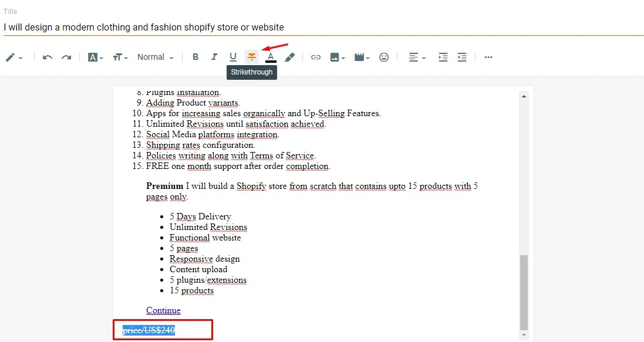Click the scrollbar down arrow
Viewport: 644px width, 342px height.
pos(524,335)
